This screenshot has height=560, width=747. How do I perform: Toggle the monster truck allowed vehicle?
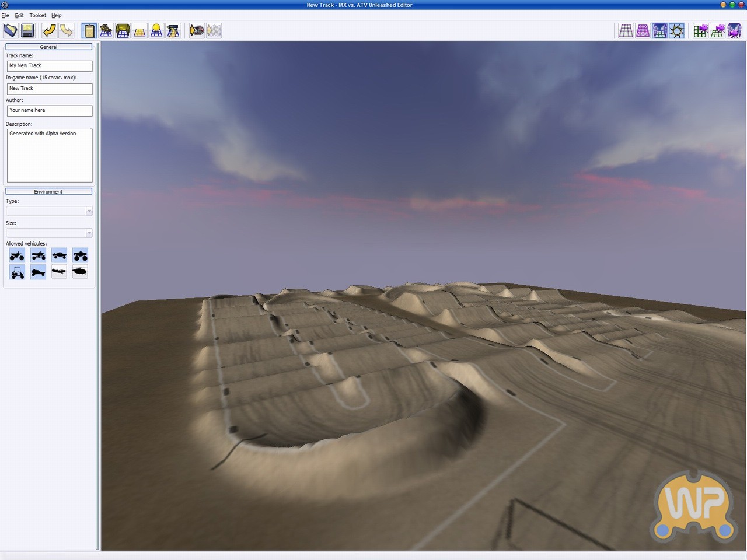tap(81, 256)
